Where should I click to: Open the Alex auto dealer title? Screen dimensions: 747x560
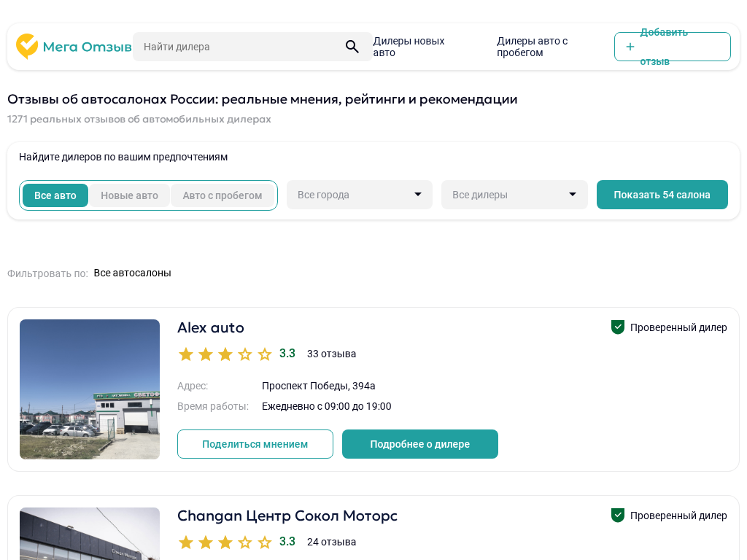(x=211, y=327)
